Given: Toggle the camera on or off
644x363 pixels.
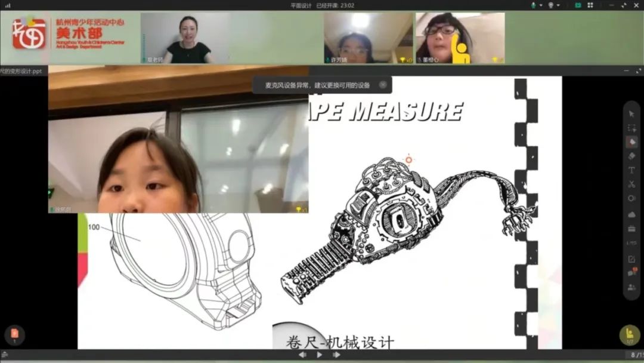Looking at the screenshot, I should [x=550, y=5].
